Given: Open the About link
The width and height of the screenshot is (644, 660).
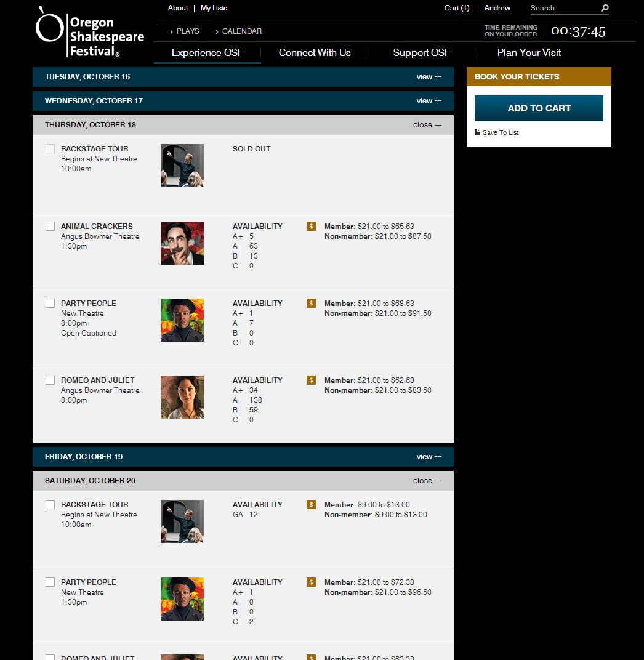Looking at the screenshot, I should click(x=178, y=8).
